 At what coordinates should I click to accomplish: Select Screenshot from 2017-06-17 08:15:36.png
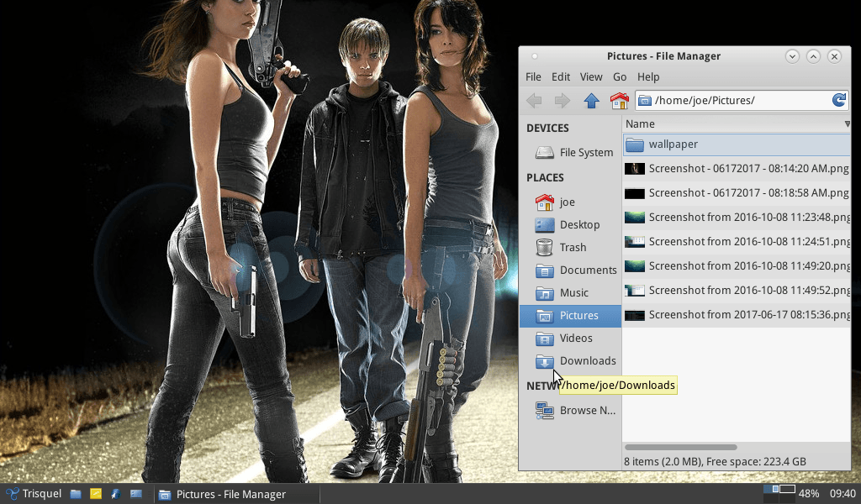[737, 315]
